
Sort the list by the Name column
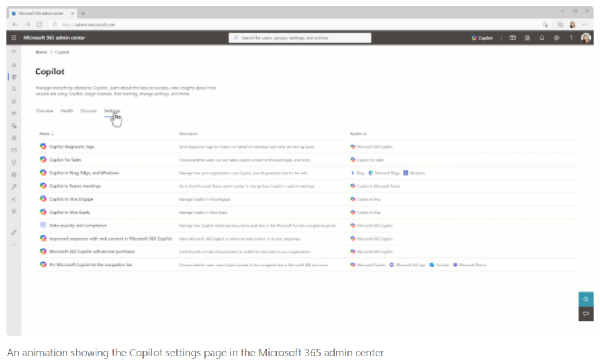click(x=47, y=134)
